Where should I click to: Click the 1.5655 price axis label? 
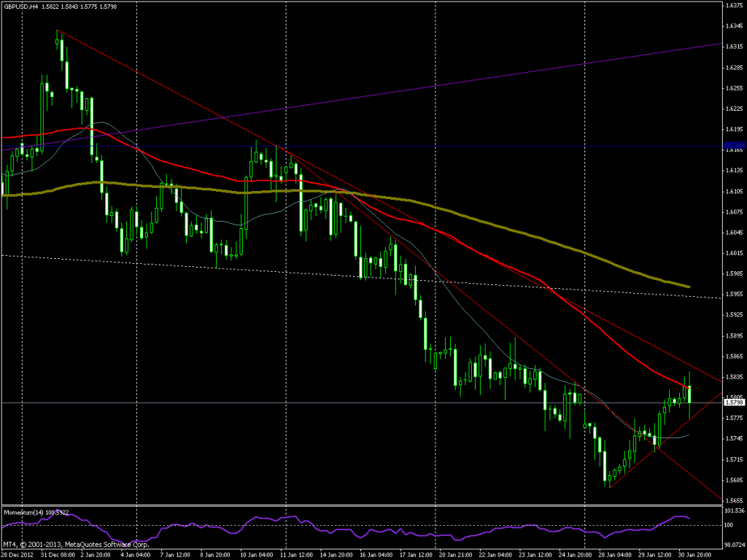coord(732,502)
